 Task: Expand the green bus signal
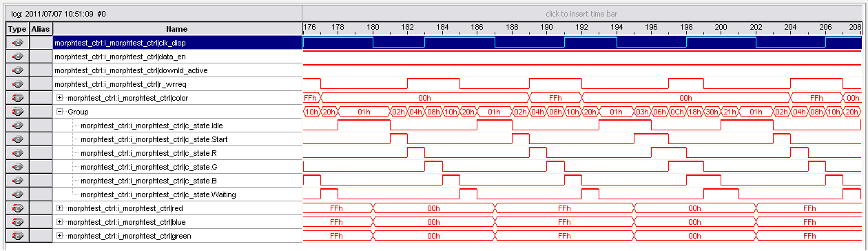click(x=60, y=236)
